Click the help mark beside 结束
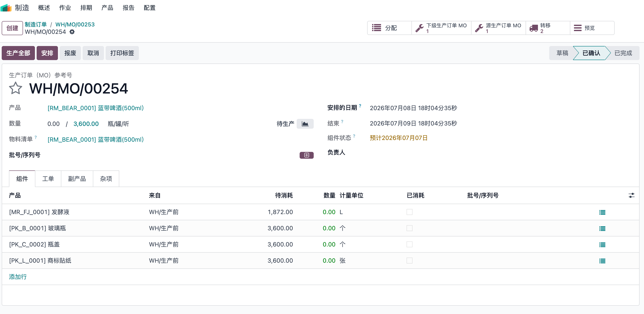Screen dimensions: 644x314 click(342, 121)
